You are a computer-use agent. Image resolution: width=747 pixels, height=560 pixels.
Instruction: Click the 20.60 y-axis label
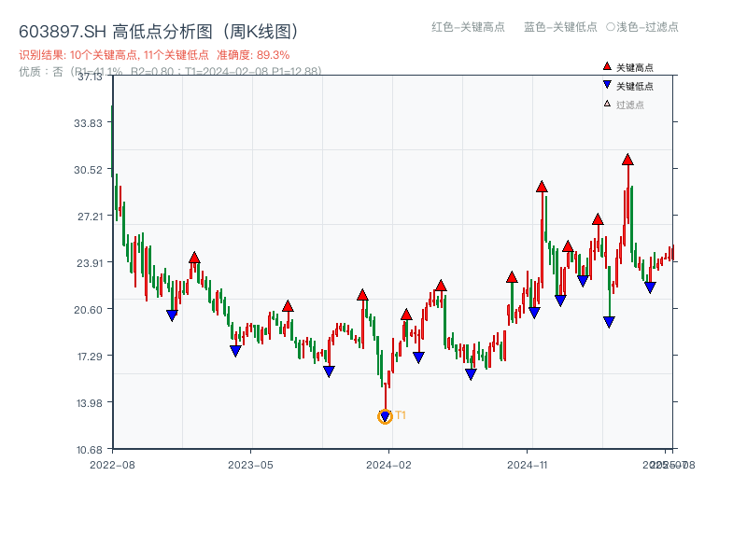88,310
